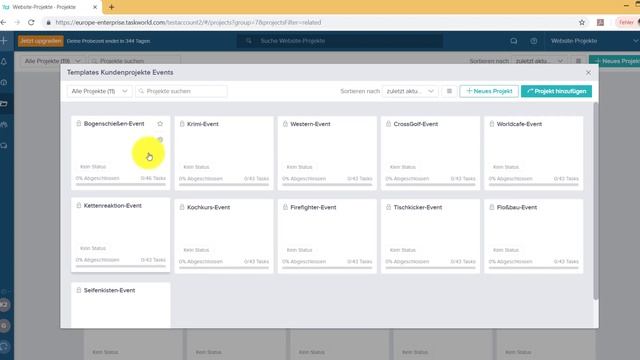
Task: Open Floßbau-Event project title
Action: coord(517,207)
